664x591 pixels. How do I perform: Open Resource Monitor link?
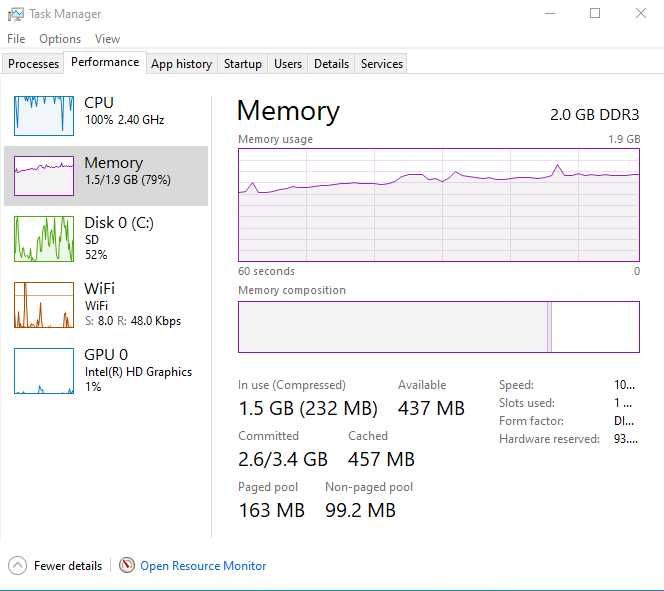click(203, 566)
